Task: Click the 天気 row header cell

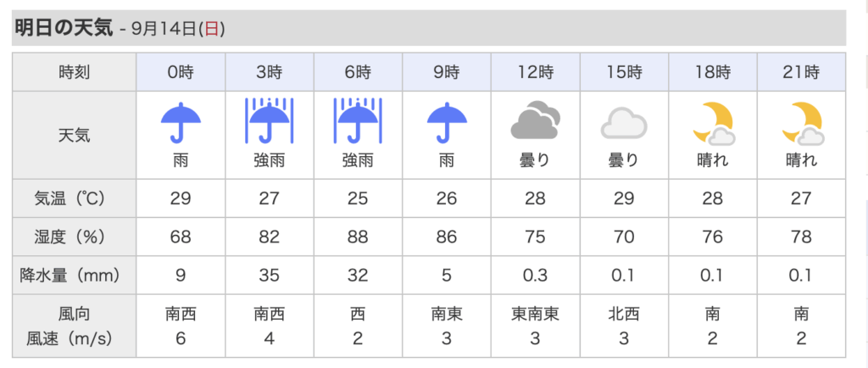Action: click(75, 135)
